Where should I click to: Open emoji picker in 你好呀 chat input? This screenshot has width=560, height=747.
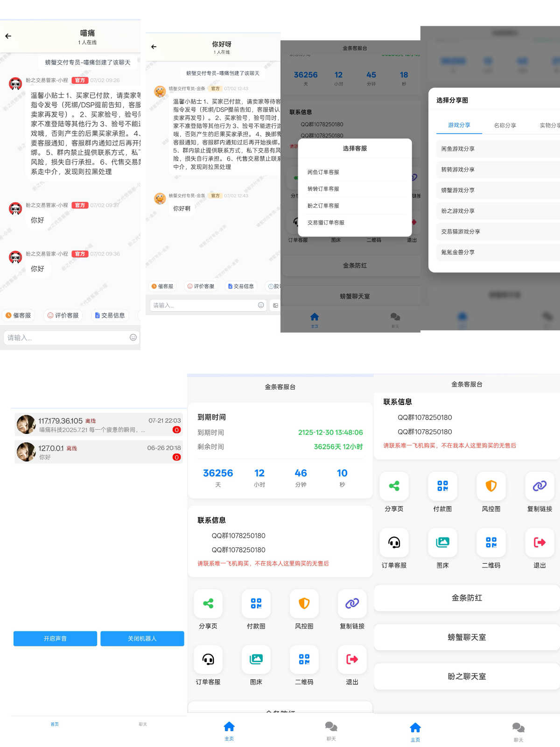(261, 305)
